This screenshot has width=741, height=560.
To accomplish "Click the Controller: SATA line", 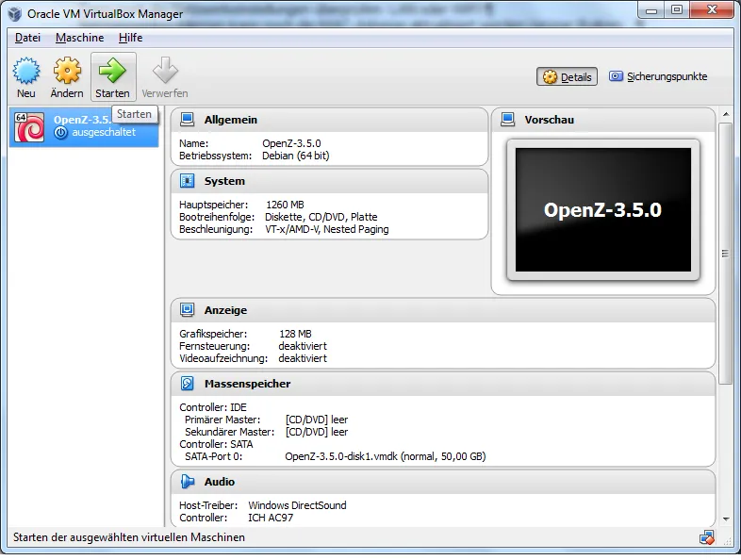I will 217,444.
